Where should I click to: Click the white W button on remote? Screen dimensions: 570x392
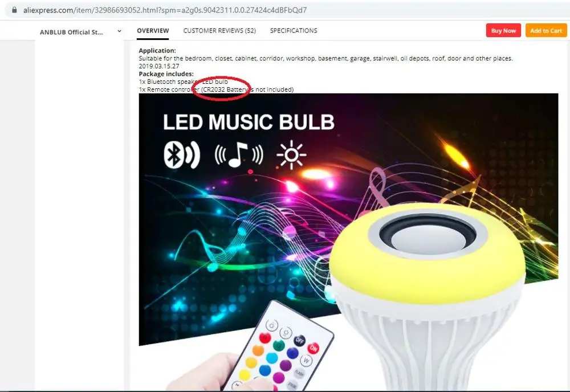[307, 361]
